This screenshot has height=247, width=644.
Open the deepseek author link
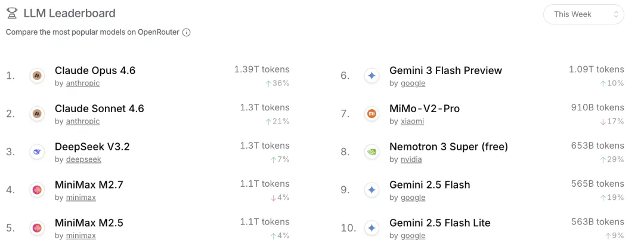tap(83, 160)
